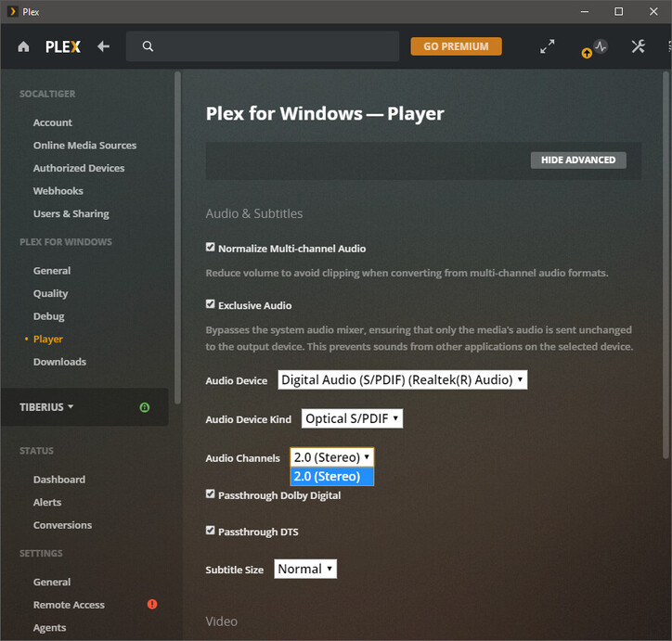Open the Audio Device Kind dropdown

(x=352, y=418)
